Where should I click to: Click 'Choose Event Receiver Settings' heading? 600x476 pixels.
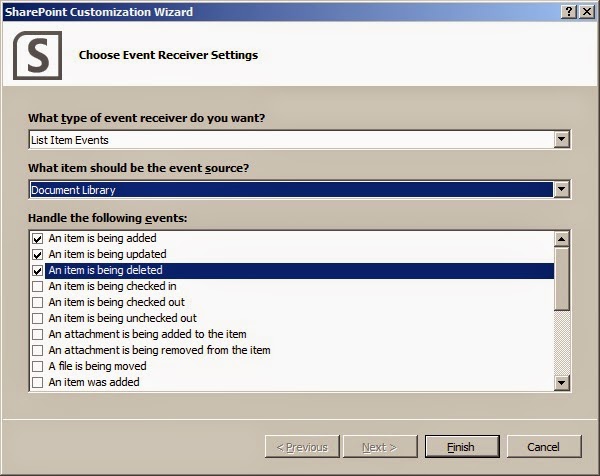click(168, 55)
